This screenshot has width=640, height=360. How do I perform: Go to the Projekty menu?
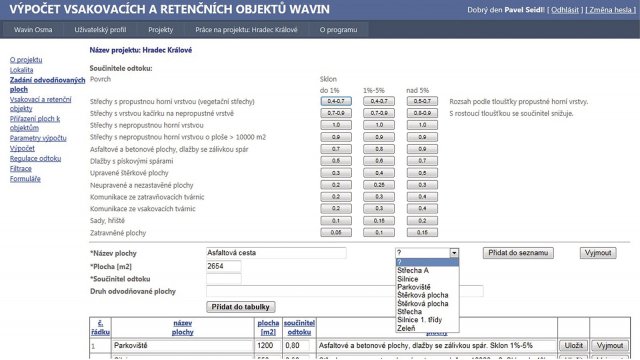[x=160, y=30]
